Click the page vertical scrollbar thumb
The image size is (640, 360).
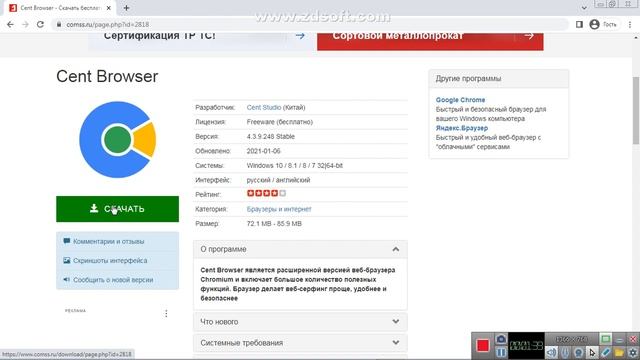pos(636,110)
